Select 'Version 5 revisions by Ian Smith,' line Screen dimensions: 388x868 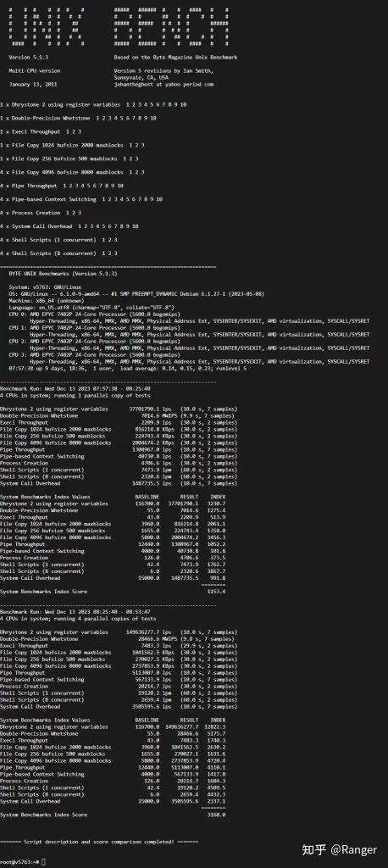point(164,71)
